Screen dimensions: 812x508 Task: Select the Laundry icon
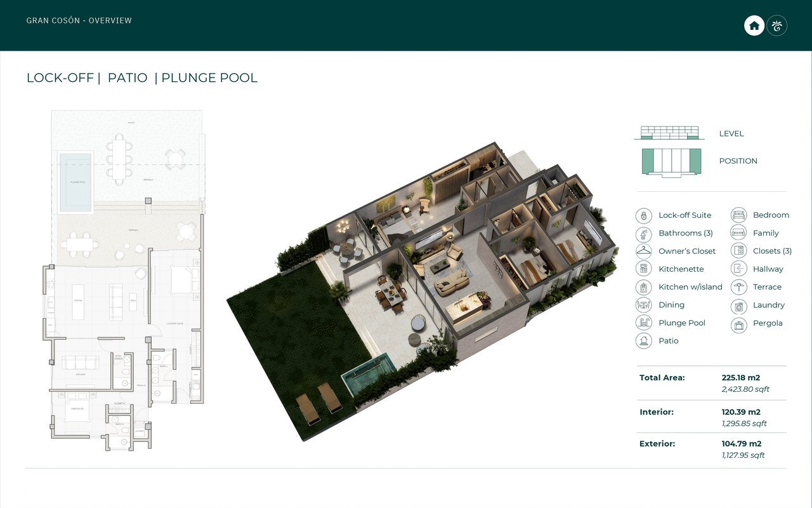pos(738,305)
